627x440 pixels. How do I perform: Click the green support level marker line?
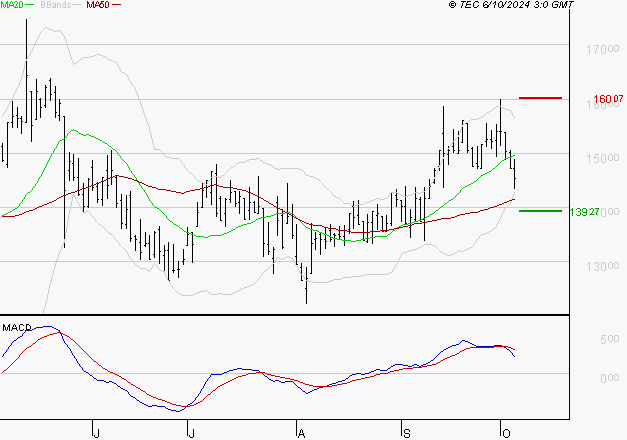point(540,211)
